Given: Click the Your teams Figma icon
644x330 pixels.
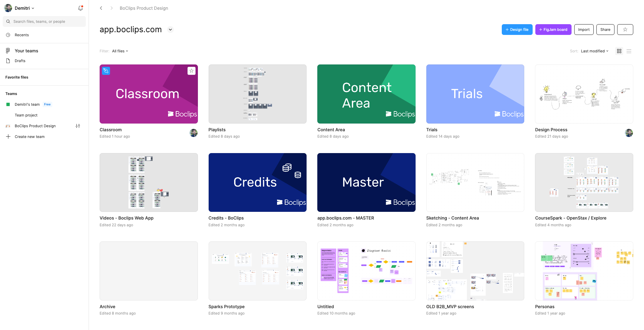Looking at the screenshot, I should pyautogui.click(x=8, y=51).
